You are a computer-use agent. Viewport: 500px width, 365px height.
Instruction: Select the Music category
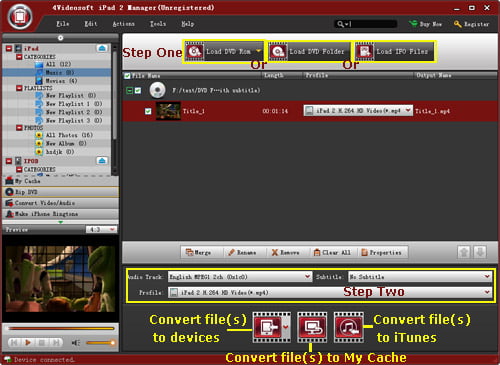click(x=57, y=72)
